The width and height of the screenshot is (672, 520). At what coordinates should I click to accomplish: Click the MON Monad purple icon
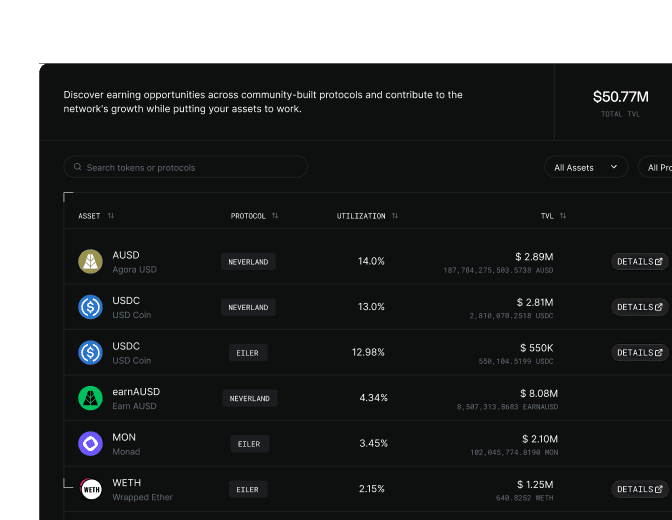coord(90,443)
